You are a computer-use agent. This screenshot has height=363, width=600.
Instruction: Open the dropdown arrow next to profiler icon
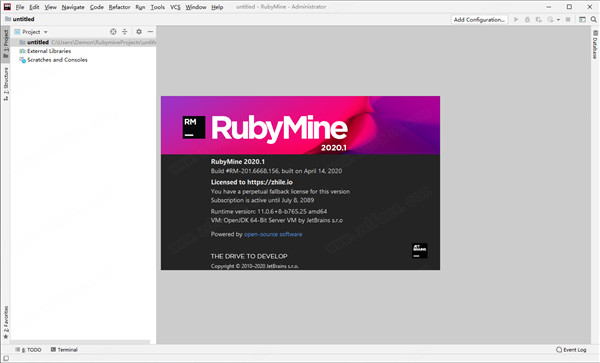point(558,20)
